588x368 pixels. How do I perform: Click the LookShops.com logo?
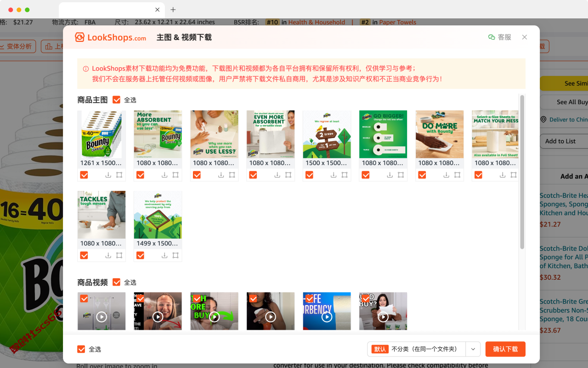pos(111,37)
